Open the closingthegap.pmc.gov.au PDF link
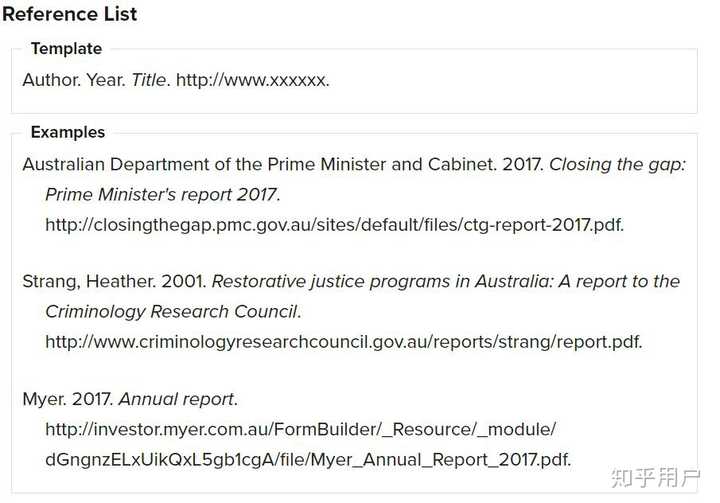This screenshot has width=720, height=503. 334,224
